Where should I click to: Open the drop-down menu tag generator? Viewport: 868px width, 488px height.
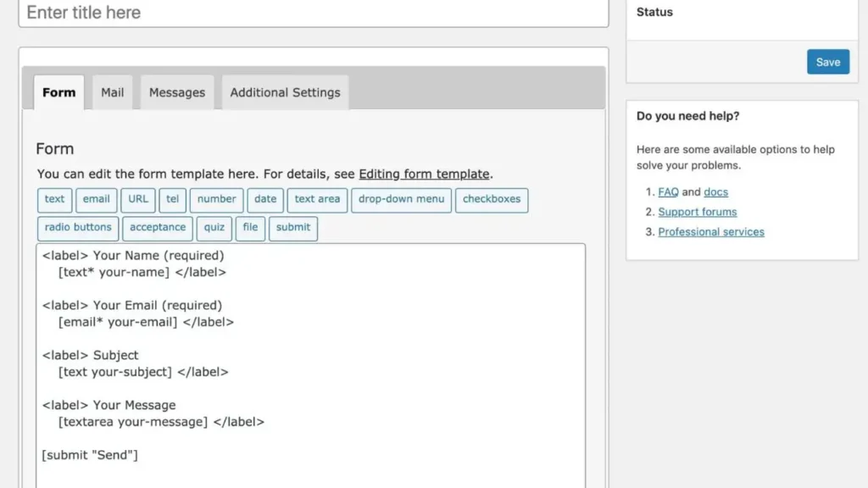(x=401, y=200)
